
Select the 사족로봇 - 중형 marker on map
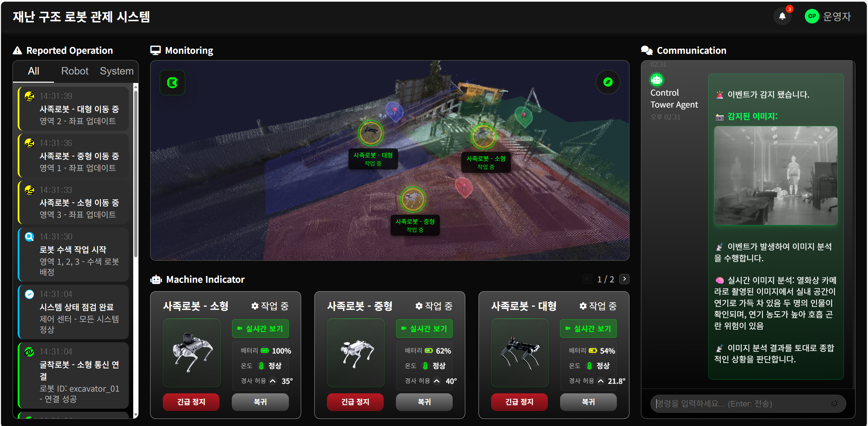(413, 199)
